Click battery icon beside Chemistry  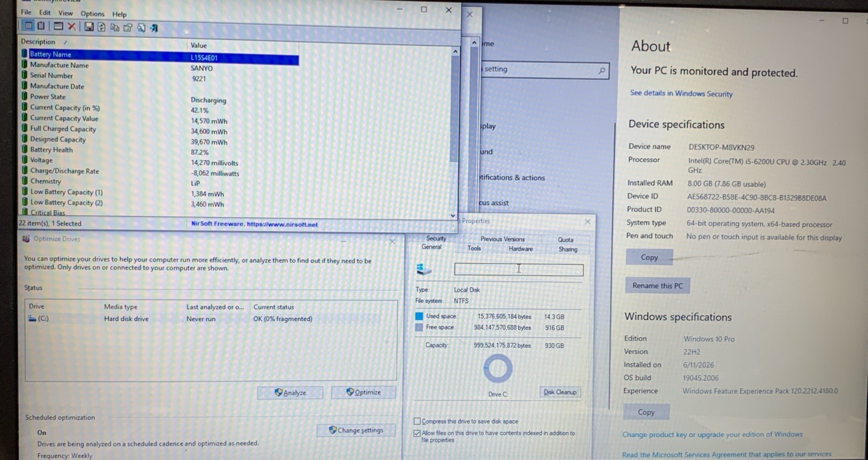(24, 181)
